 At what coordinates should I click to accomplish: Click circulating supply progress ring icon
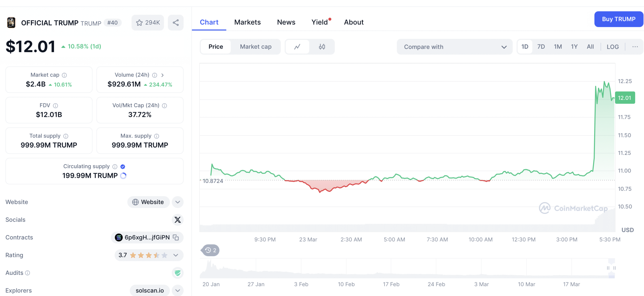tap(123, 176)
